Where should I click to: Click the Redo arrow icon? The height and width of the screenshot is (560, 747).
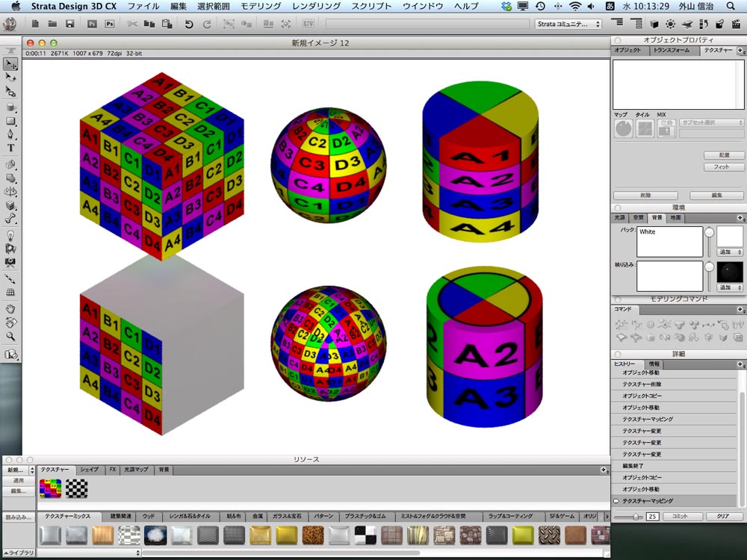point(207,24)
